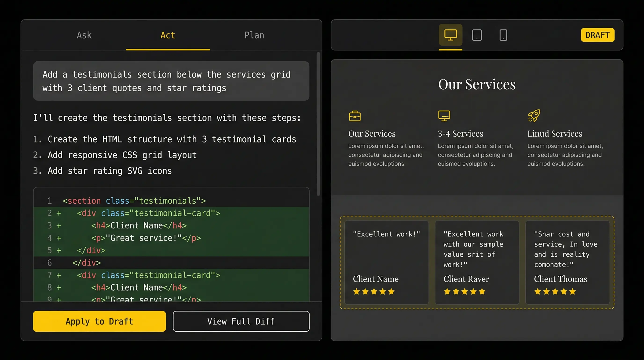
Task: Click the briefcase icon above Our Services
Action: 355,116
